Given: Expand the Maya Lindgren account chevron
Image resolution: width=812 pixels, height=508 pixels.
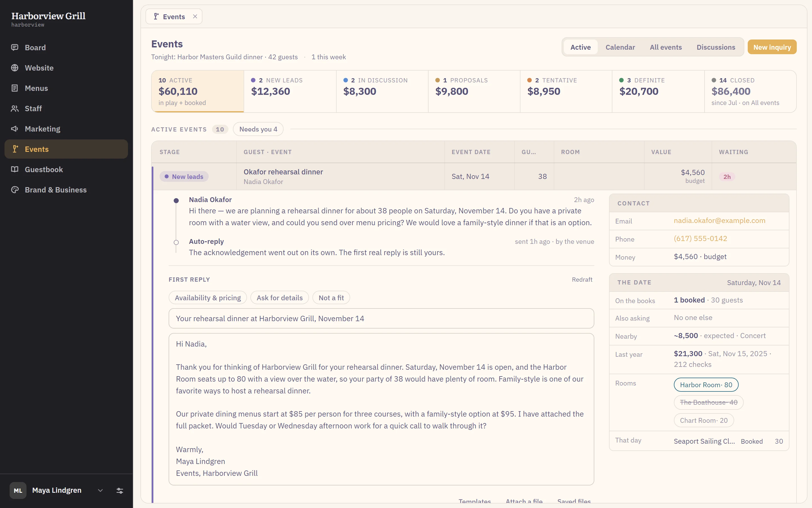Looking at the screenshot, I should click(x=100, y=491).
